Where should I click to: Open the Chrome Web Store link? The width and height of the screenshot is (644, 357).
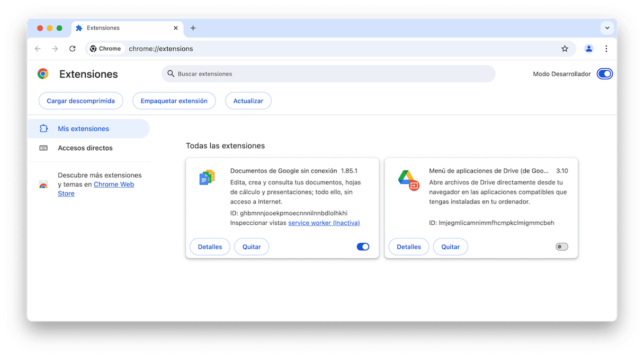[96, 189]
